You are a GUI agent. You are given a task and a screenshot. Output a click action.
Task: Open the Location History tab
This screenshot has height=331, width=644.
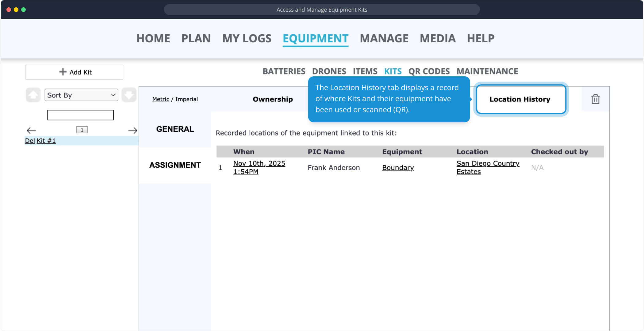pos(520,99)
